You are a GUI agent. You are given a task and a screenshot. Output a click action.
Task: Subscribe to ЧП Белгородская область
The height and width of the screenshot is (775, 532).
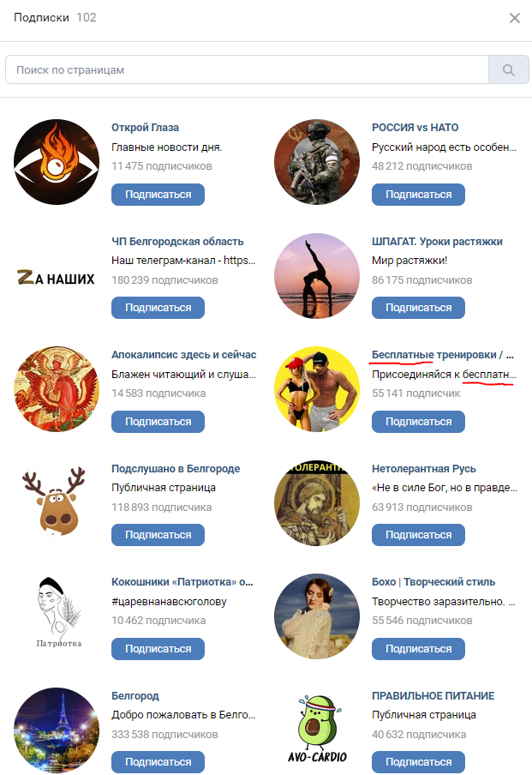click(x=158, y=308)
